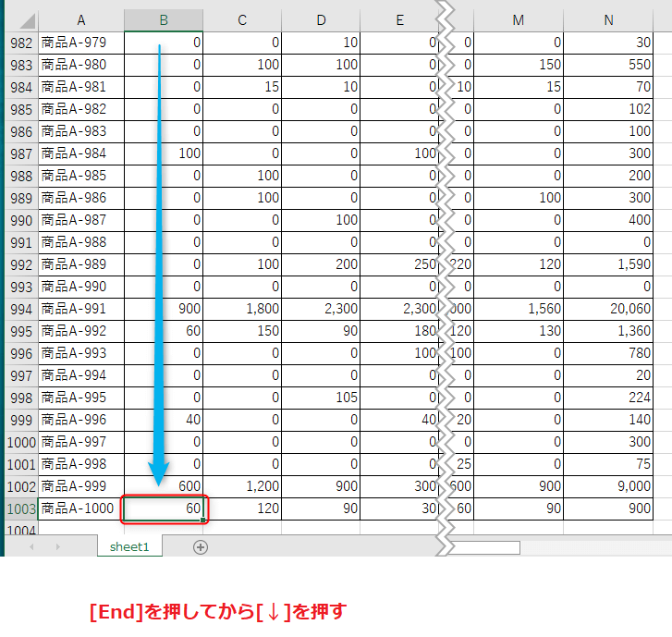Select column C header
Screen dimensions: 672x637
(242, 20)
